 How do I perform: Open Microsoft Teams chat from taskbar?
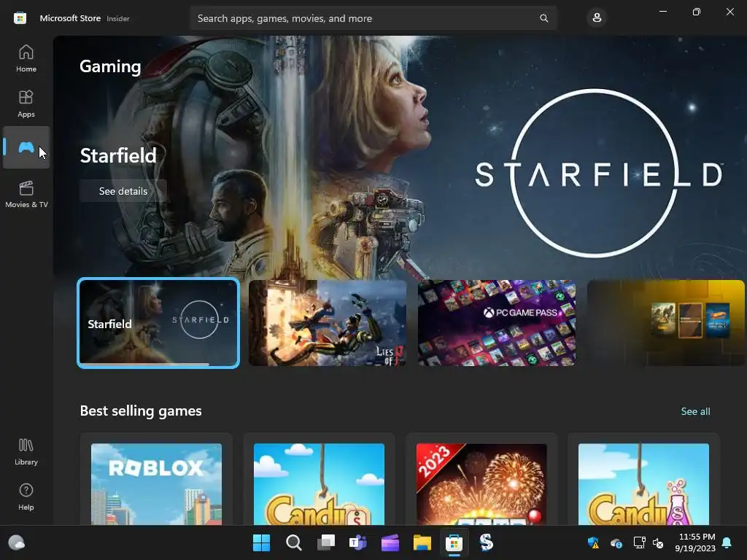coord(357,542)
